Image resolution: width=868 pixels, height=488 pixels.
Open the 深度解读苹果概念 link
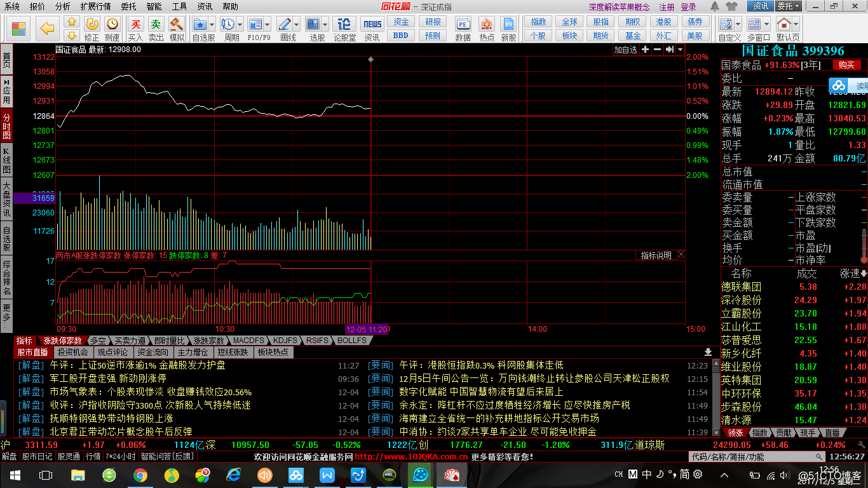[x=619, y=7]
